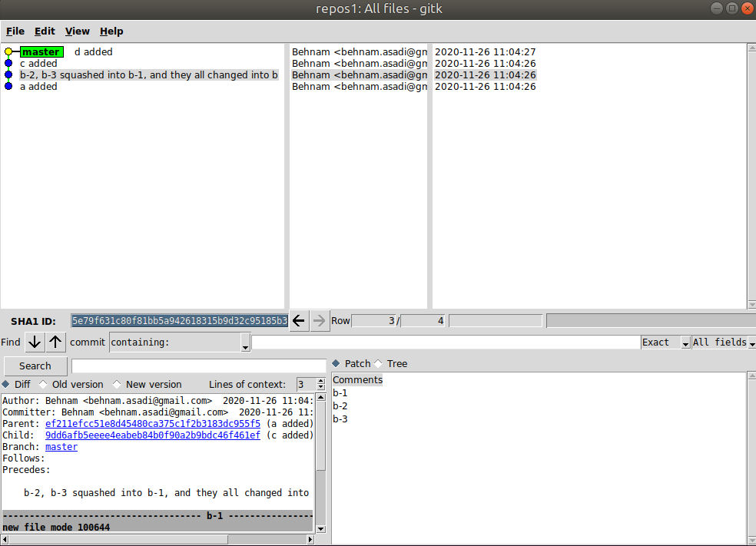The height and width of the screenshot is (546, 756).
Task: Click the blue commit dot for 'c added'
Action: [x=8, y=64]
